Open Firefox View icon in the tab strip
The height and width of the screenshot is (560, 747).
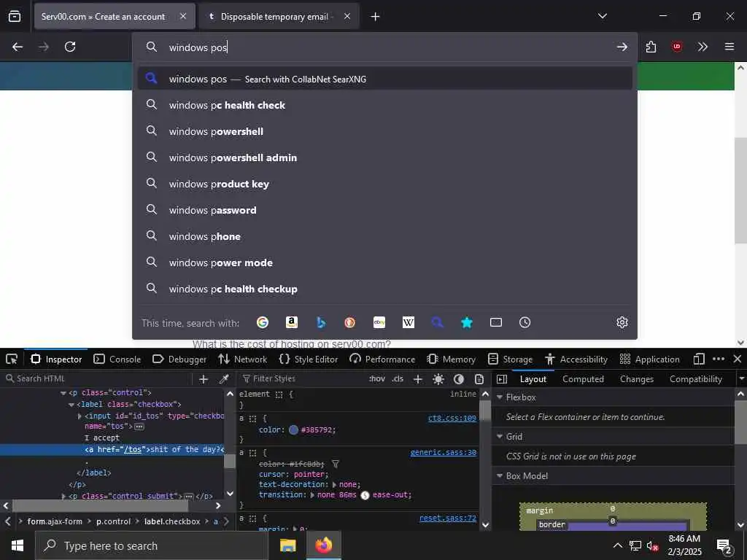click(15, 16)
